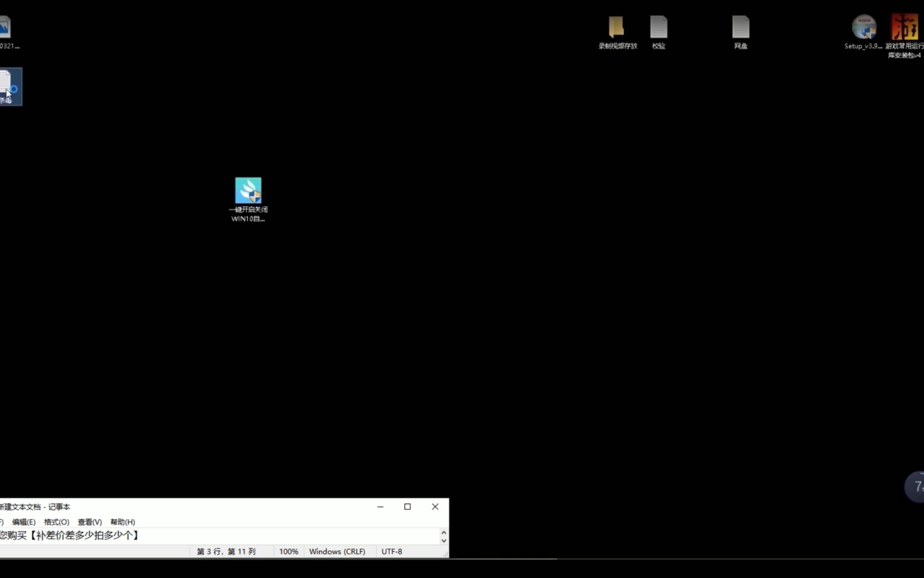Click the 100% zoom status entry
Image resolution: width=924 pixels, height=578 pixels.
(289, 552)
